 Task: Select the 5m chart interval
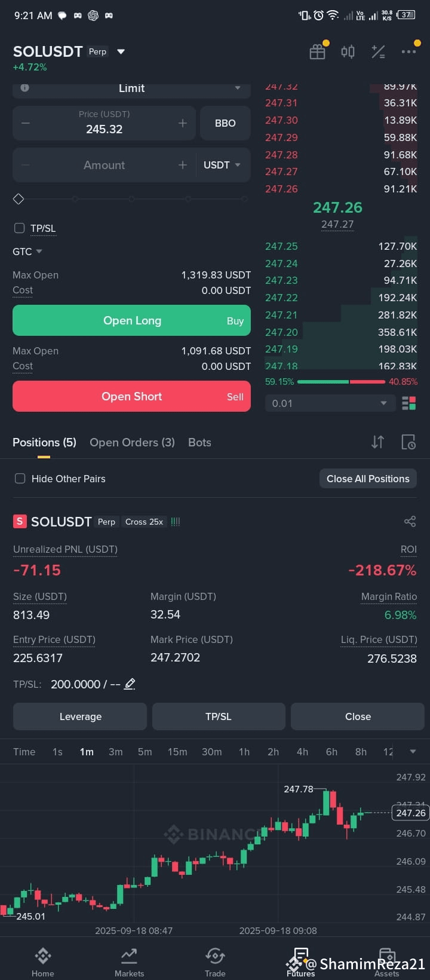point(145,752)
